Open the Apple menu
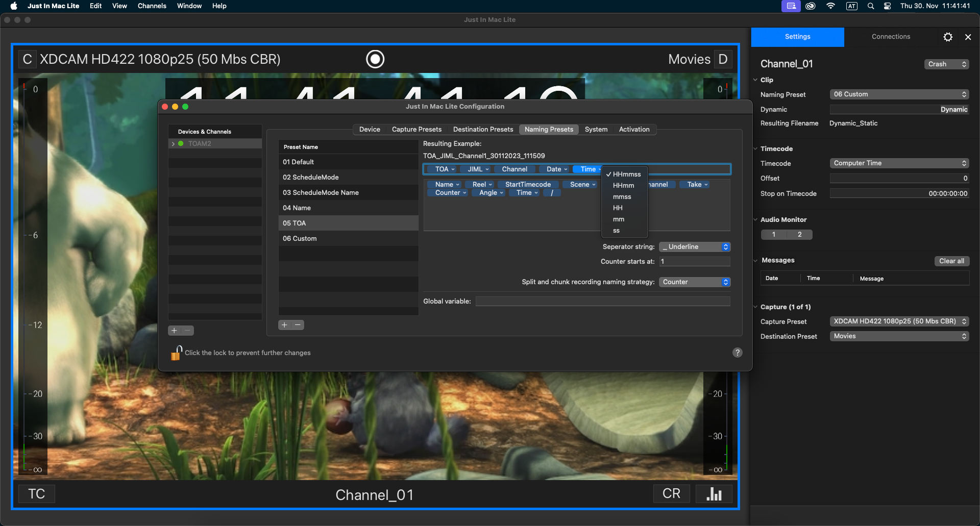This screenshot has height=526, width=980. point(14,6)
